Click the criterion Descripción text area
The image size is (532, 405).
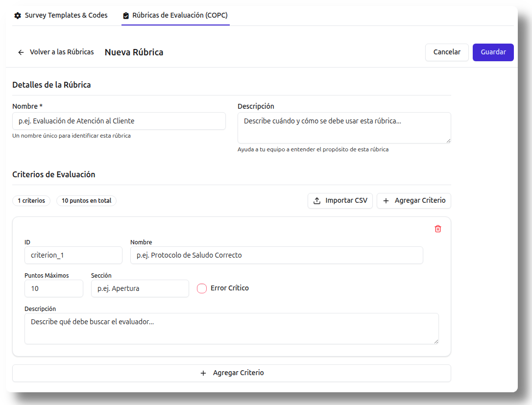click(231, 329)
